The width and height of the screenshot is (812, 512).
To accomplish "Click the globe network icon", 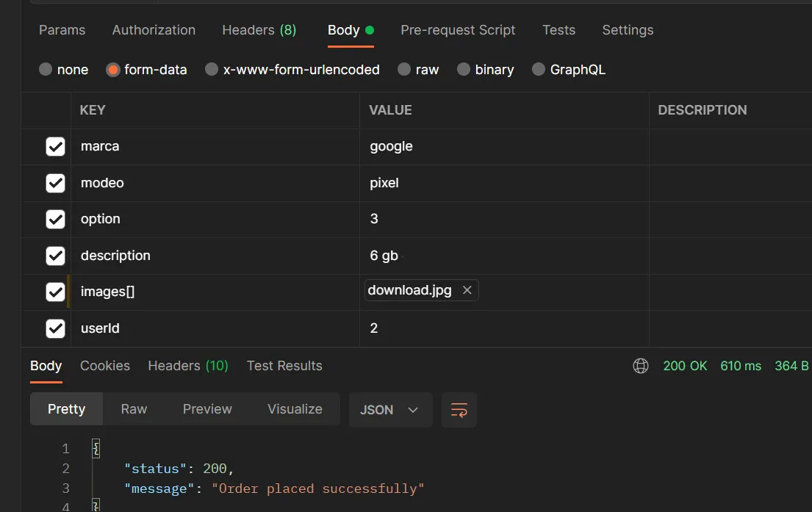I will point(641,366).
